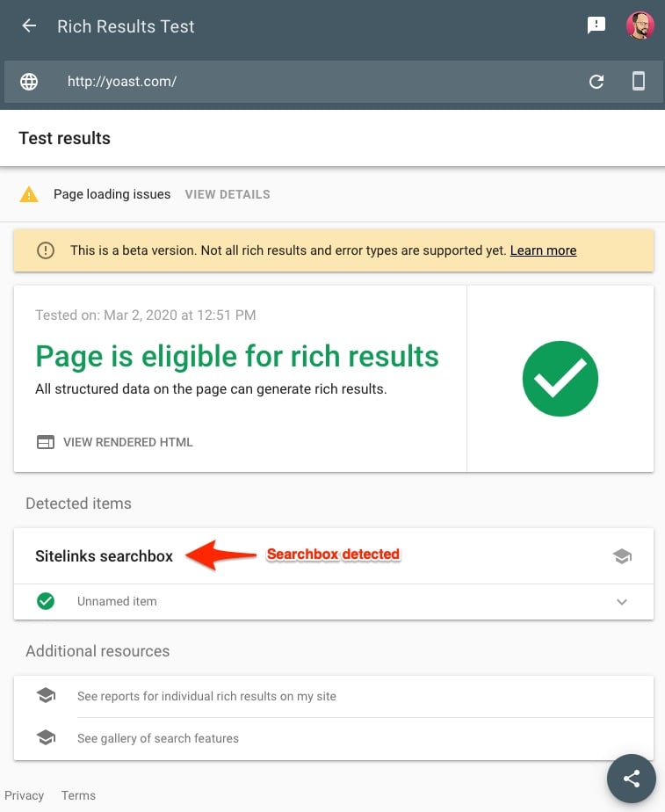The height and width of the screenshot is (812, 665).
Task: Open reports icon next to individual rich results
Action: click(47, 694)
